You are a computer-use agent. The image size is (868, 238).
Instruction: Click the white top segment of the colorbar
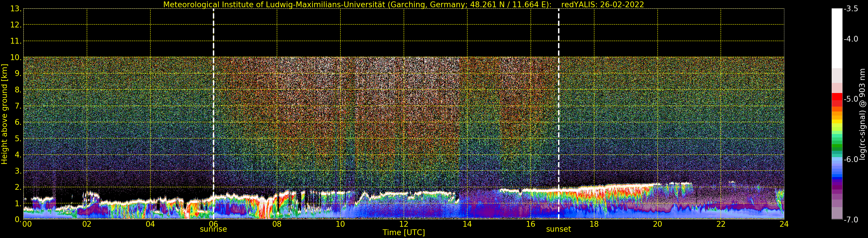[837, 38]
